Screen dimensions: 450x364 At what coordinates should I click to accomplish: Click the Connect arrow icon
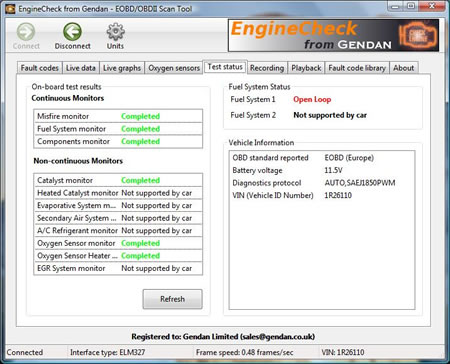point(26,32)
